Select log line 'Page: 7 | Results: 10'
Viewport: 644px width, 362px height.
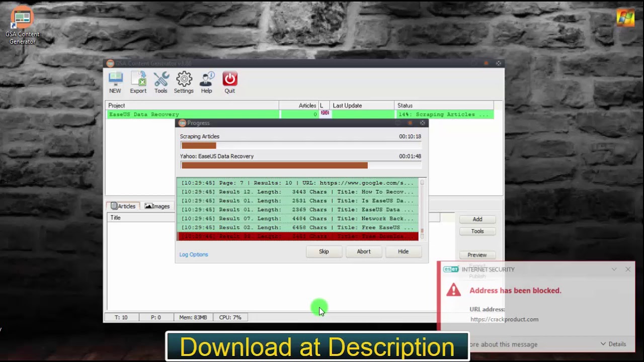298,183
